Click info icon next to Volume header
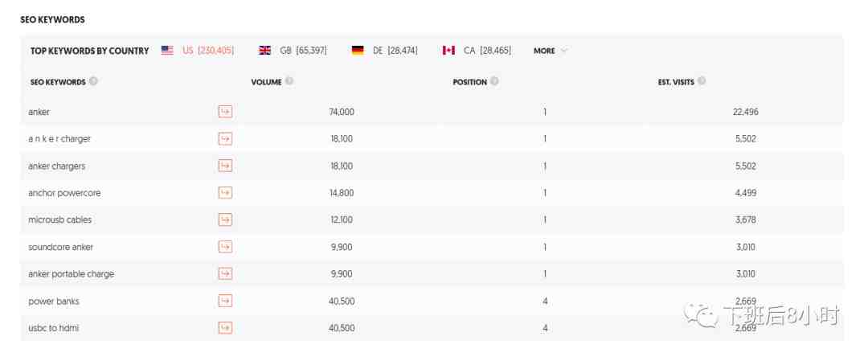 pos(289,81)
